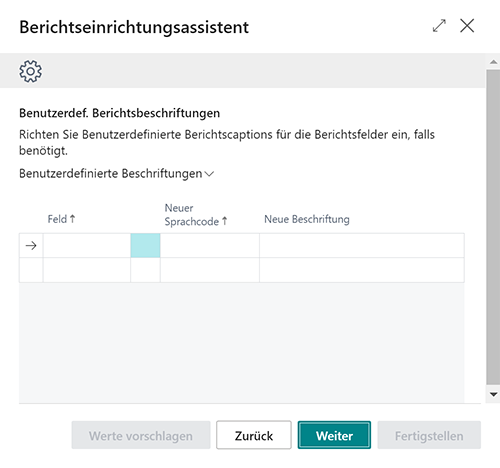Sort by the Feld column arrow
500x468 pixels.
tap(72, 219)
